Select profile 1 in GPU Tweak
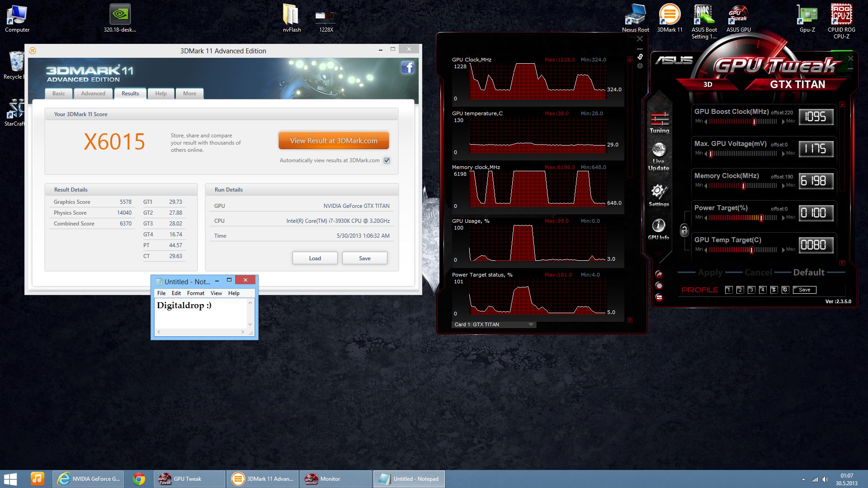The width and height of the screenshot is (868, 488). tap(728, 290)
